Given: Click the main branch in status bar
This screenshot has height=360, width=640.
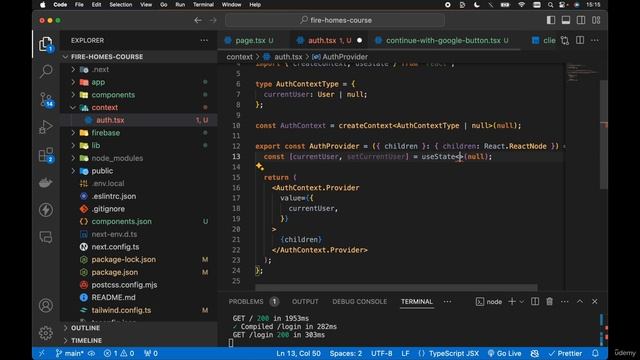Looking at the screenshot, I should (69, 353).
